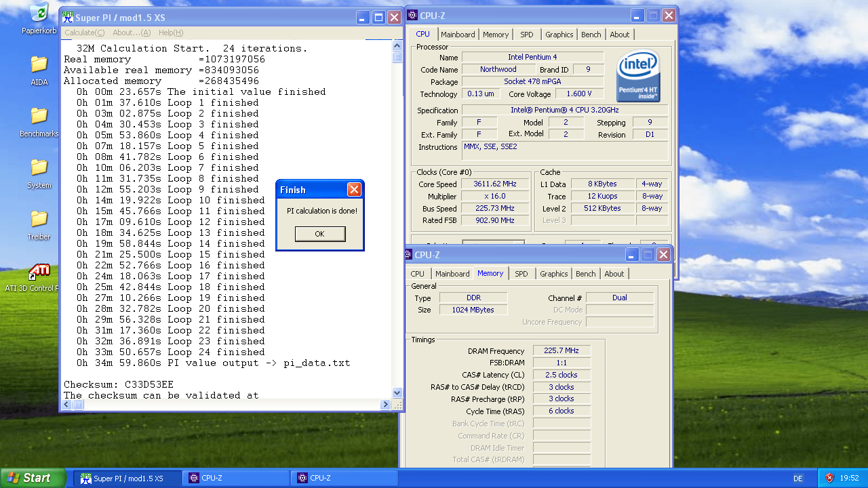868x488 pixels.
Task: Click the Core Voltage value 1.600 V
Action: [579, 94]
